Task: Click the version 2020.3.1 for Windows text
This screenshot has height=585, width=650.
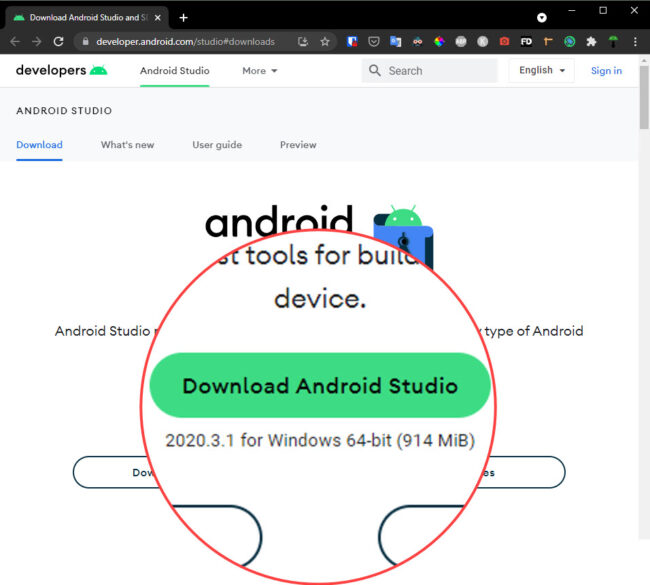Action: tap(320, 440)
